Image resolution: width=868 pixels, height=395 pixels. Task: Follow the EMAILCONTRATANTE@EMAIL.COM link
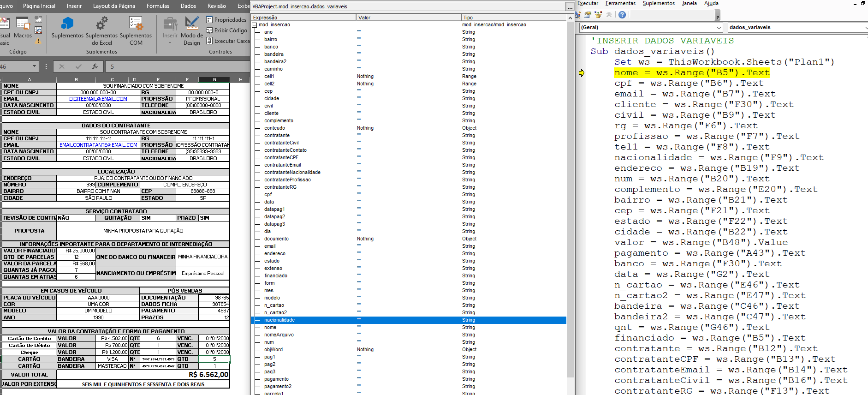point(98,145)
